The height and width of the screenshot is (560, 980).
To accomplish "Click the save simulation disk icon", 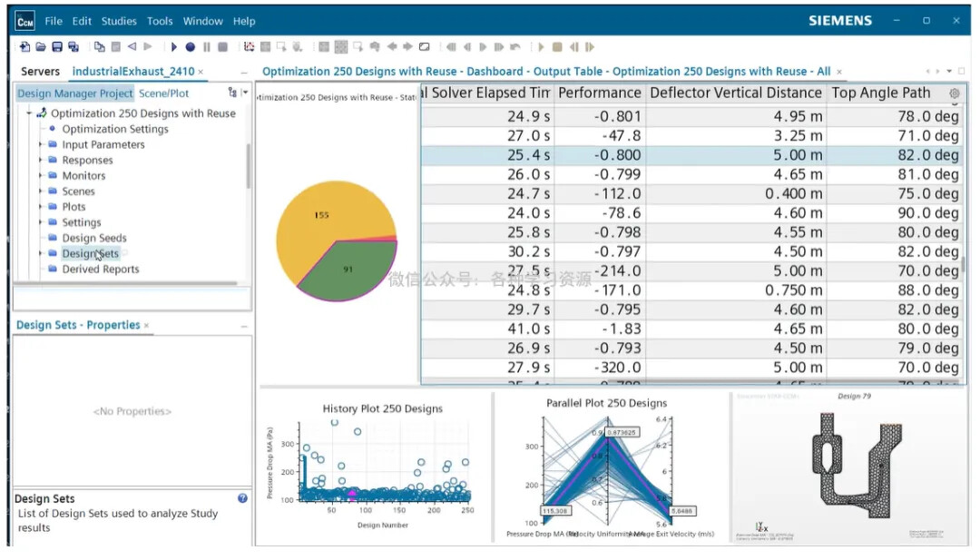I will [x=57, y=46].
